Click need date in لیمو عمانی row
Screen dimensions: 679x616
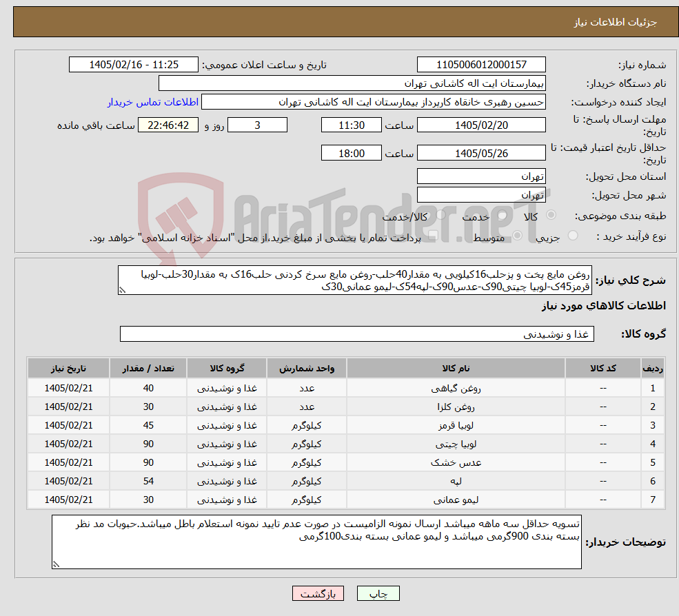tap(68, 500)
